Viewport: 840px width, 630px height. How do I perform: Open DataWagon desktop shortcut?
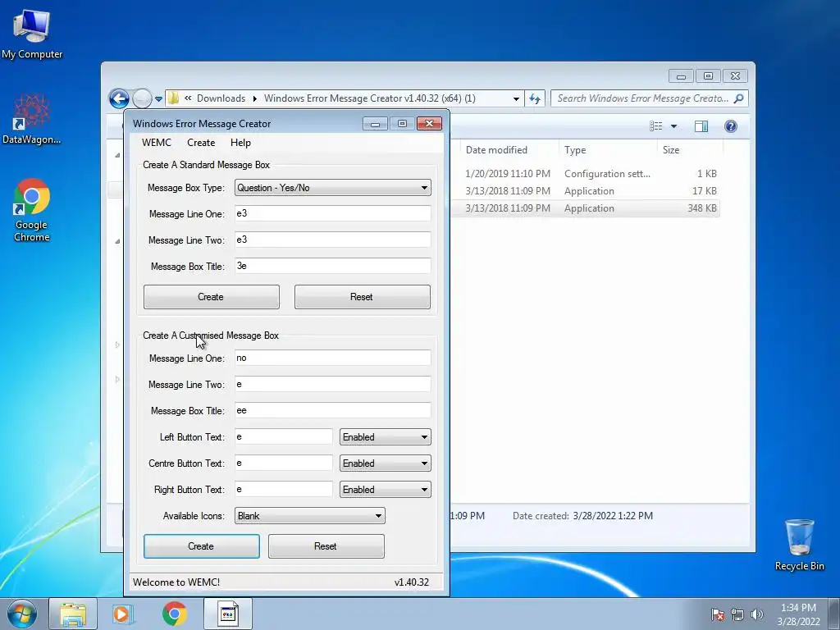pyautogui.click(x=32, y=119)
